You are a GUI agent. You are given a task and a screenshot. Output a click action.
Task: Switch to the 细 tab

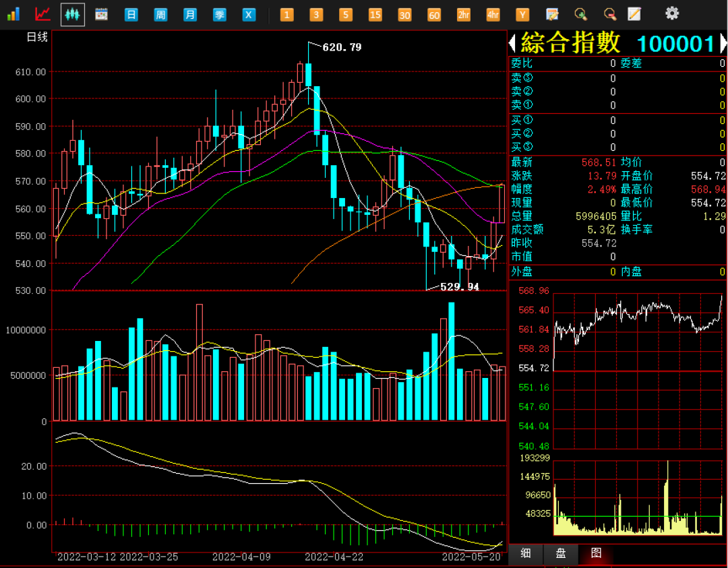(526, 553)
